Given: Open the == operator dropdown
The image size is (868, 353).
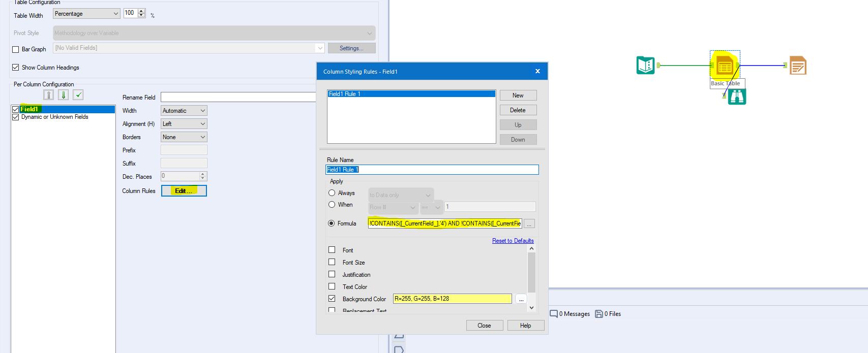Looking at the screenshot, I should pos(432,207).
